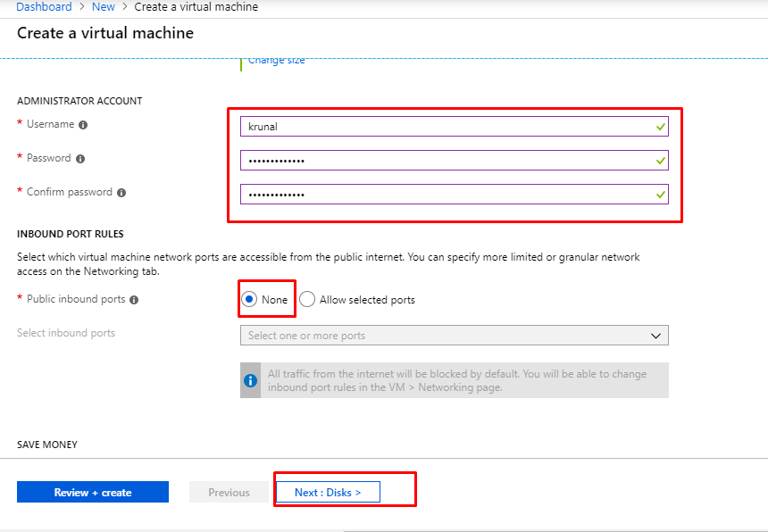The height and width of the screenshot is (532, 768).
Task: Go to Dashboard in the breadcrumb
Action: (x=44, y=7)
